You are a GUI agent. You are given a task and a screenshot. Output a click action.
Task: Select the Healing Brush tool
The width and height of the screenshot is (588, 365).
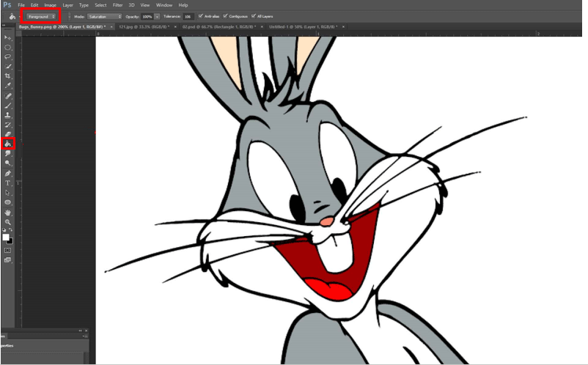pos(7,96)
